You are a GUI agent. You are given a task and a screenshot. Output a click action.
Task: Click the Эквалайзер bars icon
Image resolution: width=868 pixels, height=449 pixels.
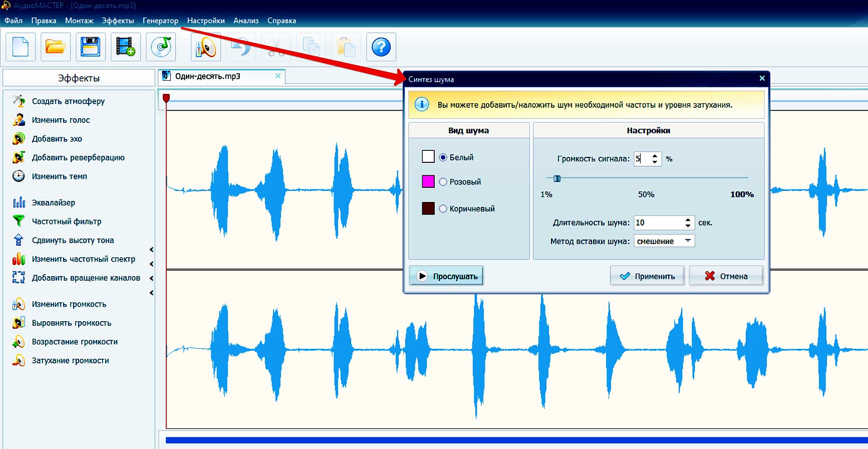[19, 202]
